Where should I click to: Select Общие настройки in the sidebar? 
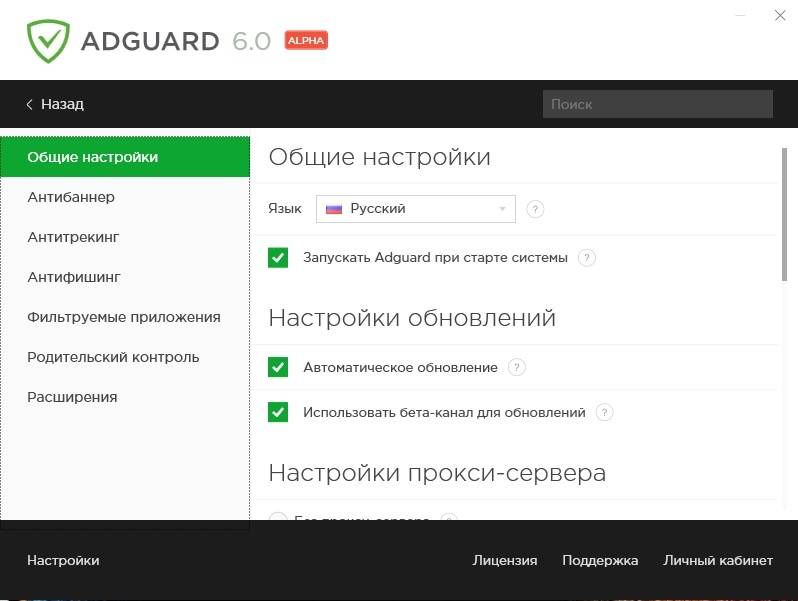click(125, 157)
